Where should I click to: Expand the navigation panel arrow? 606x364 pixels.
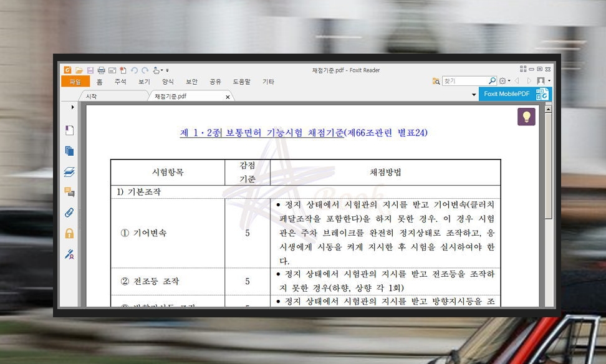(x=72, y=107)
